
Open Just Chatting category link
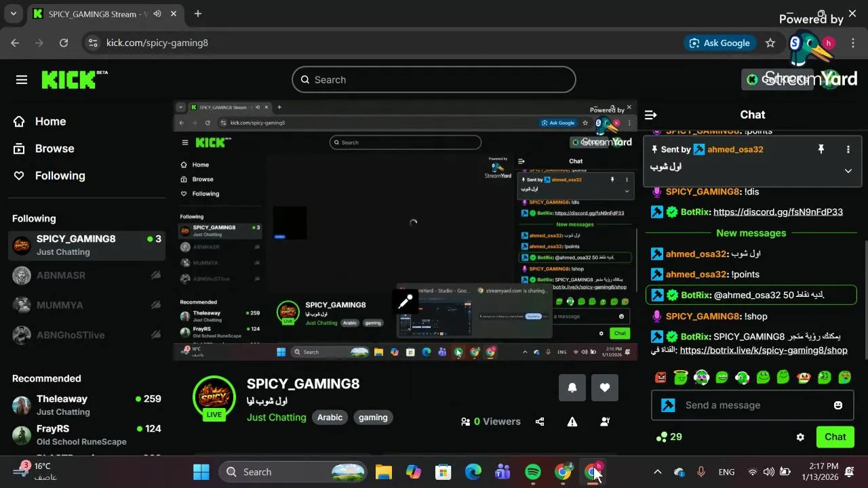[277, 418]
